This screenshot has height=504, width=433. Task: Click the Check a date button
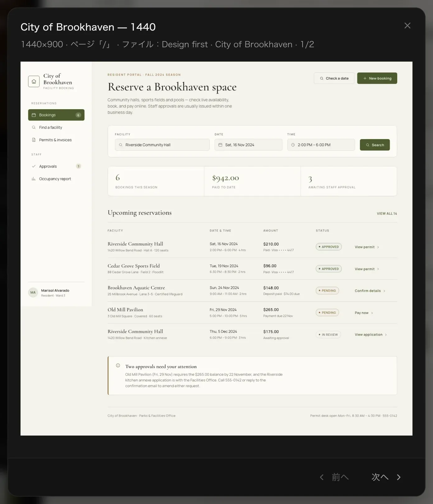(334, 78)
